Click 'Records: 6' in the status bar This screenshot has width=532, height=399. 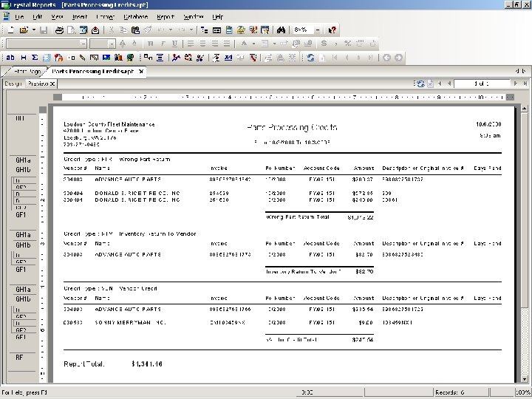pyautogui.click(x=449, y=392)
